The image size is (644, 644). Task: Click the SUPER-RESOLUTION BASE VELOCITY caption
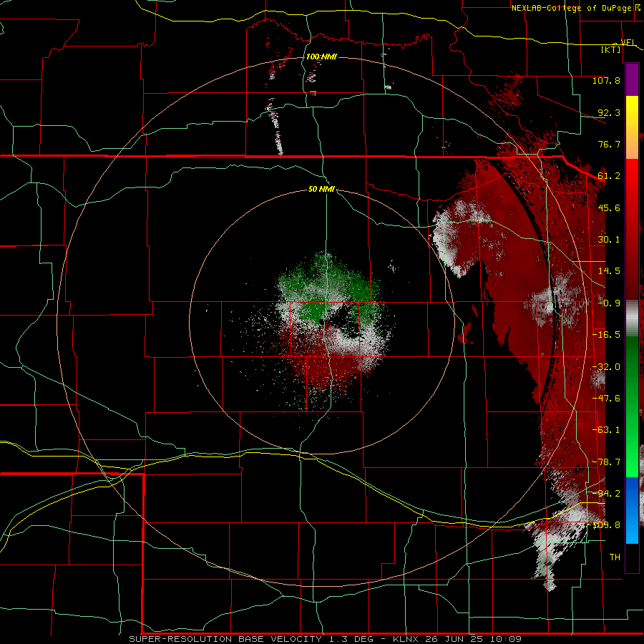pos(225,639)
